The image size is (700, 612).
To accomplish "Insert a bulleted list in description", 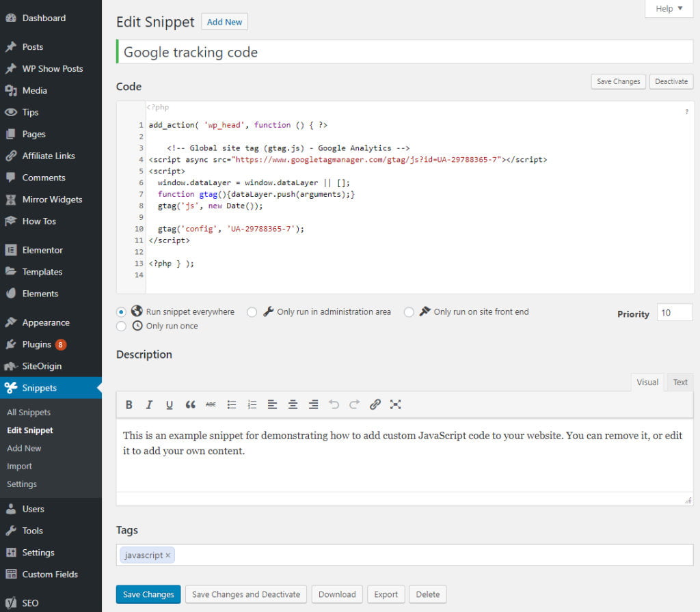I will click(232, 404).
